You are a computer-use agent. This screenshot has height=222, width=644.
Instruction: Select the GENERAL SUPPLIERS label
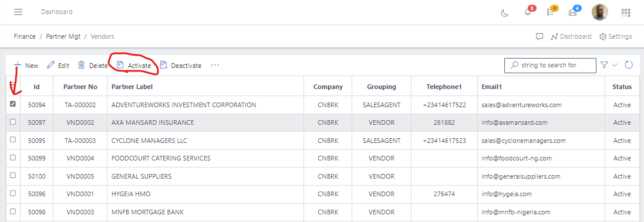coord(141,176)
